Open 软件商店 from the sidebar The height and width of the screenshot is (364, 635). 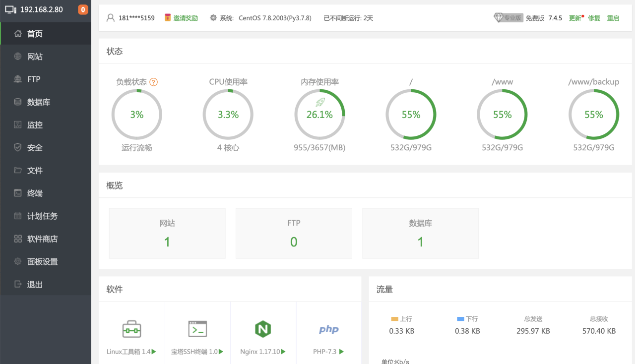tap(42, 239)
